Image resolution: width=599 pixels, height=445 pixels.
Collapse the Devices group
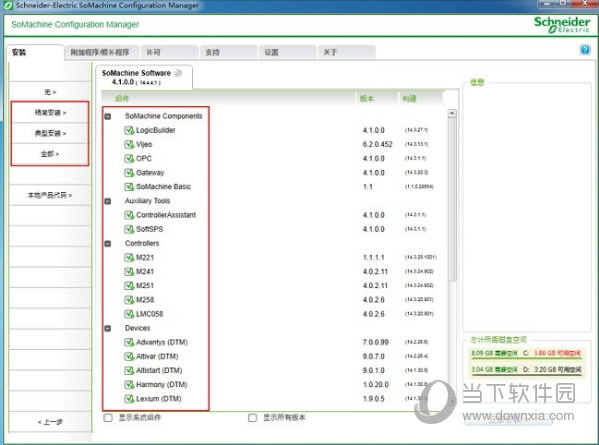pyautogui.click(x=108, y=328)
